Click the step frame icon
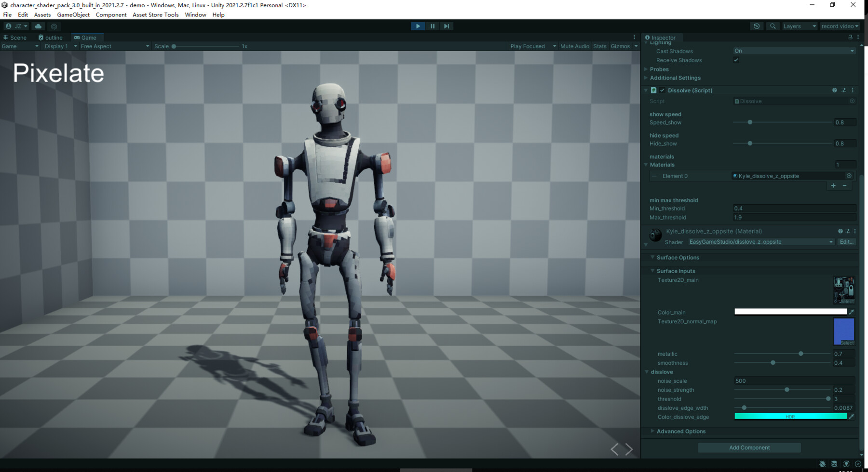Viewport: 868px width, 472px height. tap(446, 26)
